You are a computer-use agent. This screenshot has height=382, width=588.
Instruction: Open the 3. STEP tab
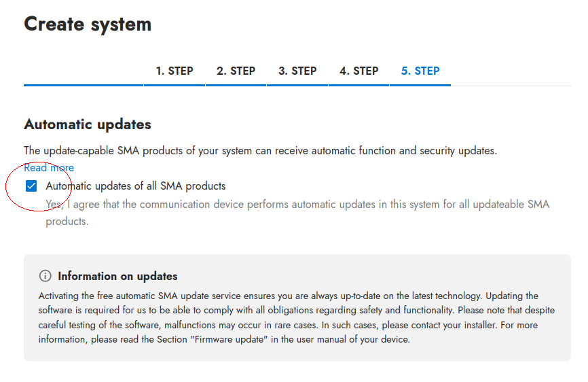(297, 71)
